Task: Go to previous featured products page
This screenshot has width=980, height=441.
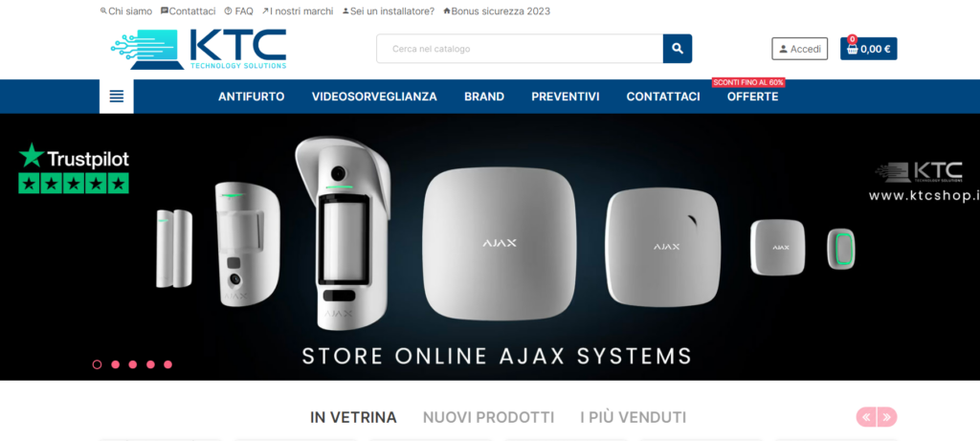Action: [x=866, y=417]
